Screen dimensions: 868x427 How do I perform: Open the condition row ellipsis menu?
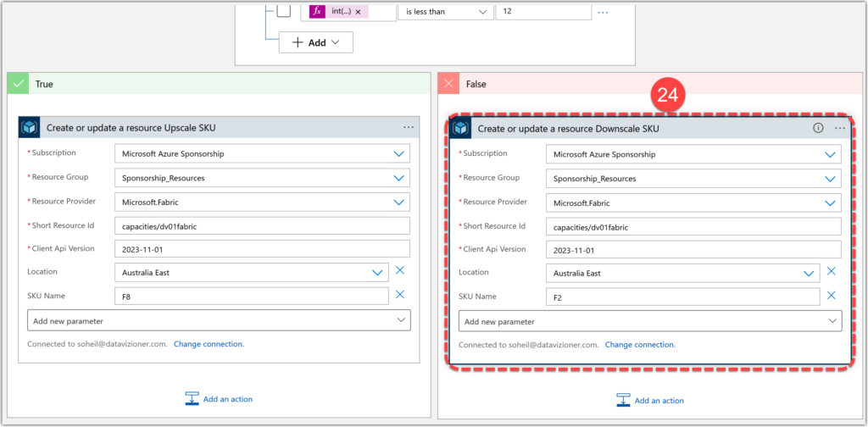tap(603, 12)
